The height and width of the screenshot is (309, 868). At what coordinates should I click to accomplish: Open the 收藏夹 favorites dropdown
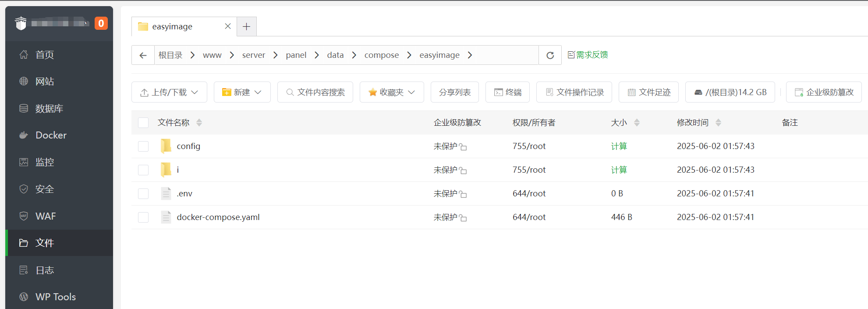[x=391, y=92]
